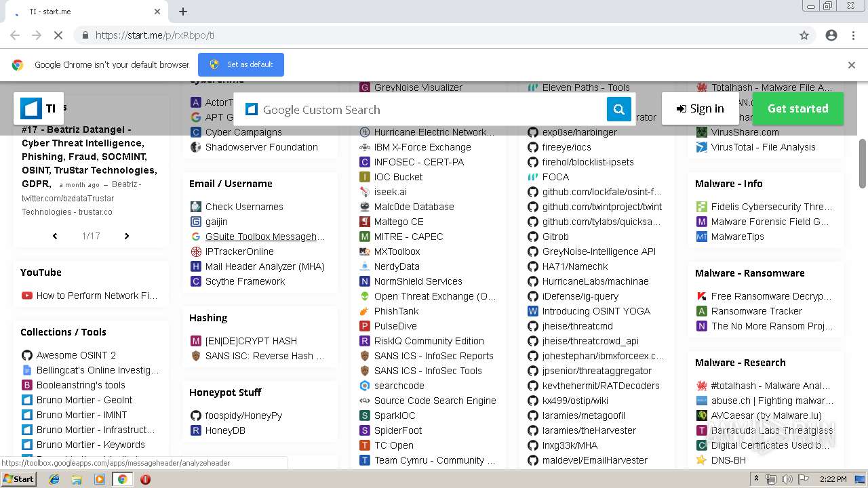The image size is (868, 488).
Task: Click GitHub icon next to foospidy/HoneyPy
Action: pos(196,415)
